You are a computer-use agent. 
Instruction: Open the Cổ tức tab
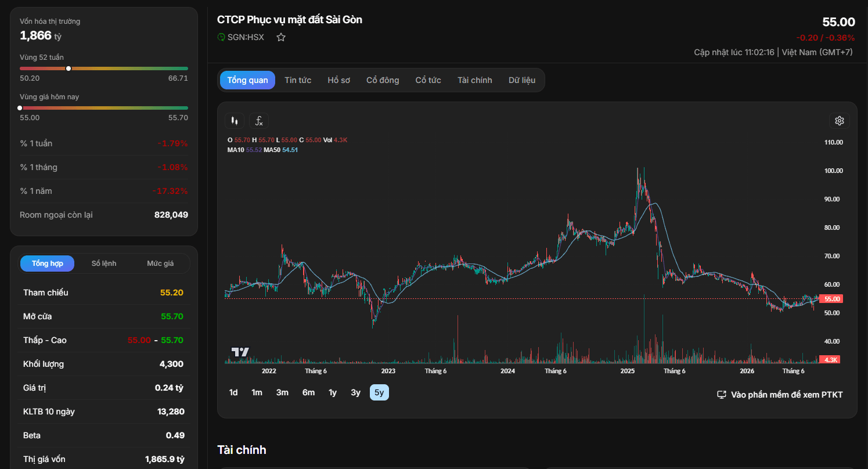click(428, 80)
